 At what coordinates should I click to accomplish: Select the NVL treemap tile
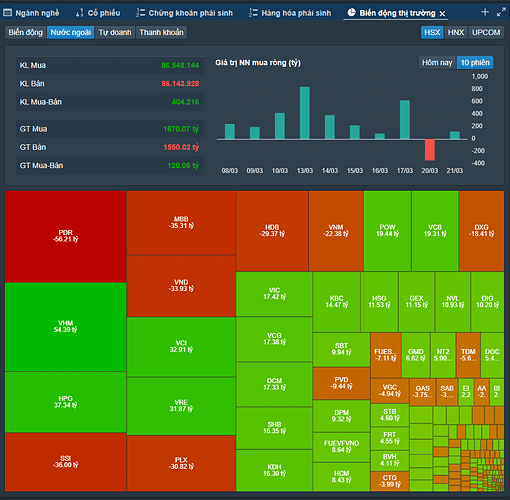coord(453,302)
